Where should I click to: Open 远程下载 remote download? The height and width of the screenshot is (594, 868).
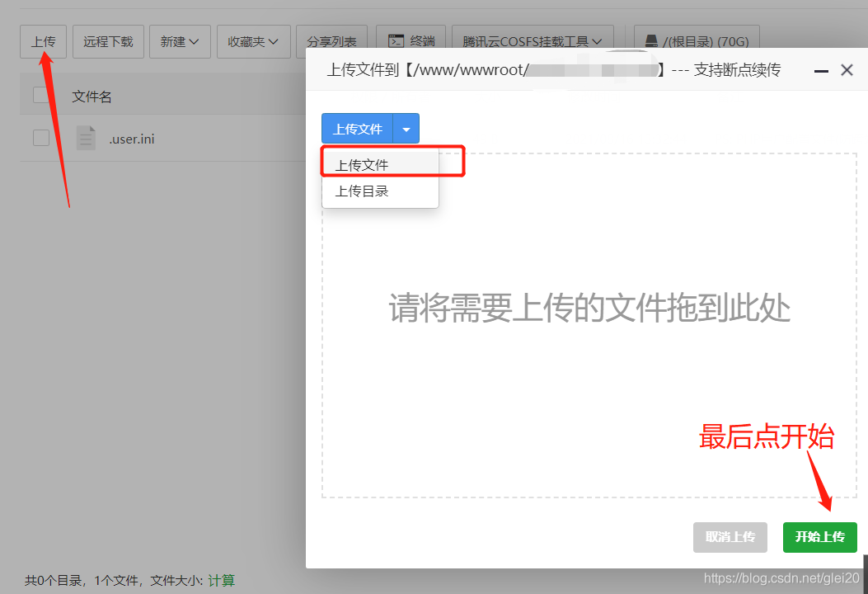(109, 41)
